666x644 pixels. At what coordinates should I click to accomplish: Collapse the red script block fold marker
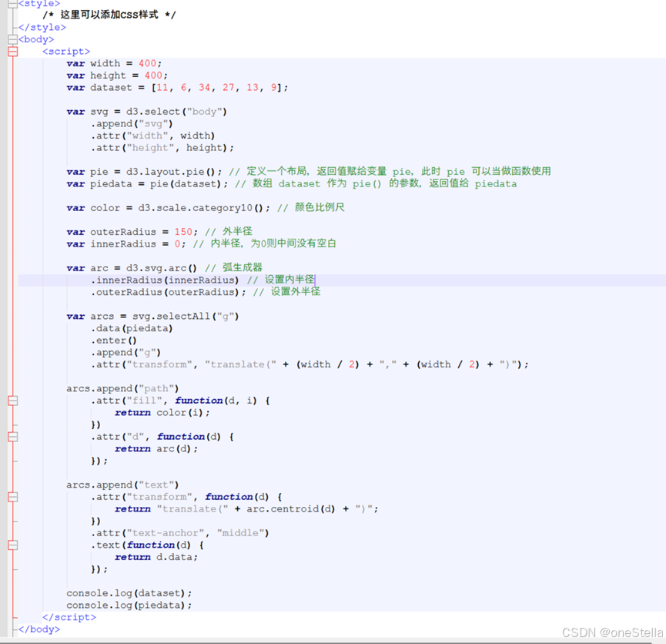pos(13,52)
